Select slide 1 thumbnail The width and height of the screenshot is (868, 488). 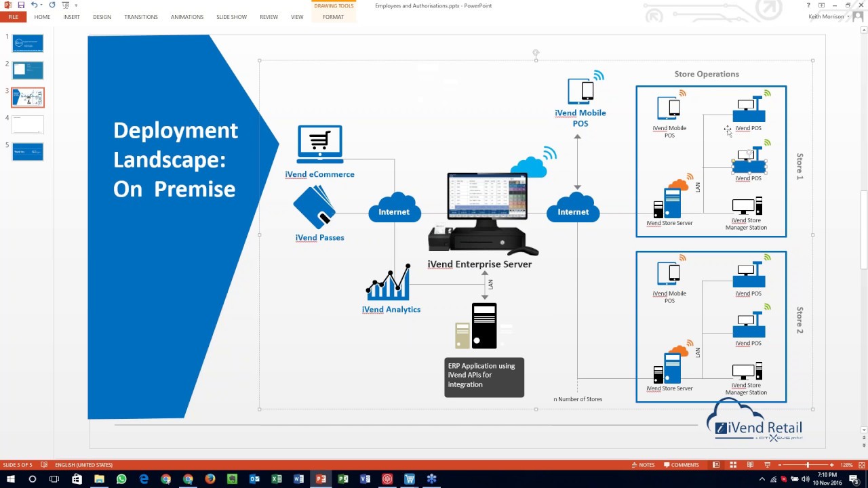click(x=28, y=43)
